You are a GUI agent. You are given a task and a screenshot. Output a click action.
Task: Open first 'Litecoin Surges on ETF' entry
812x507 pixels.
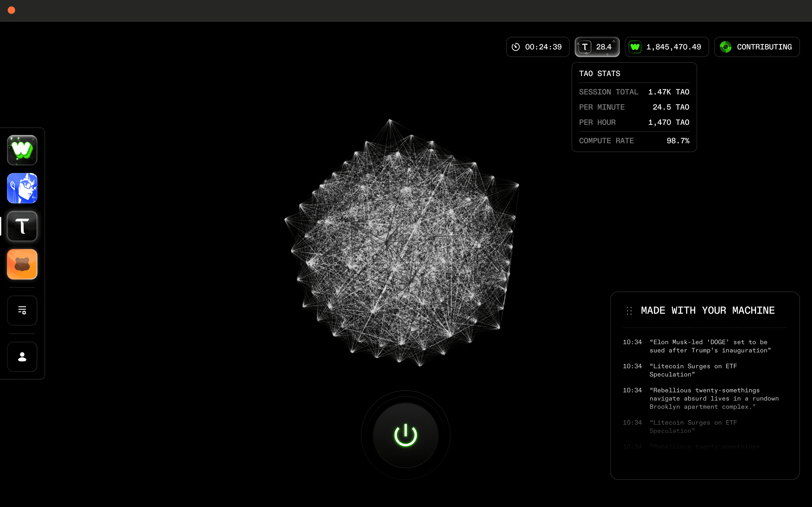click(x=693, y=370)
